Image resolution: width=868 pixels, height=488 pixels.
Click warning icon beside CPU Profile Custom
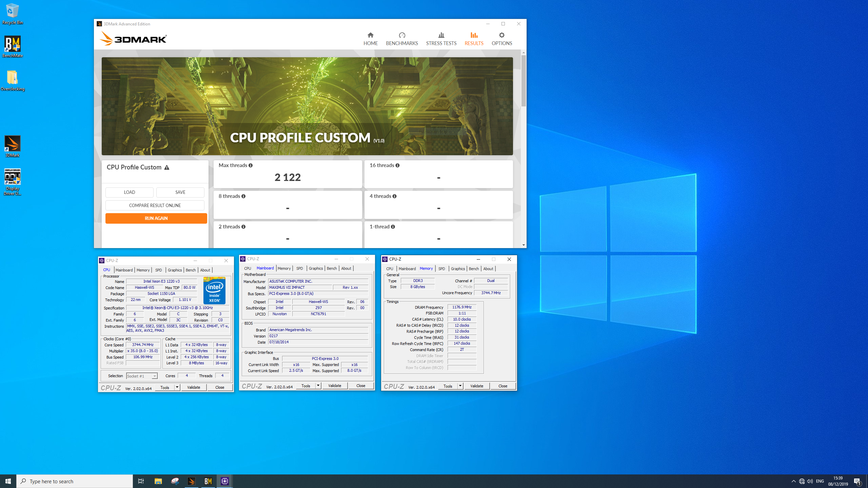[167, 167]
